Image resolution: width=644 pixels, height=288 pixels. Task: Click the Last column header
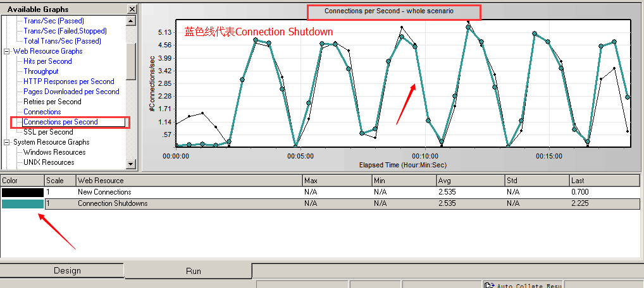604,181
